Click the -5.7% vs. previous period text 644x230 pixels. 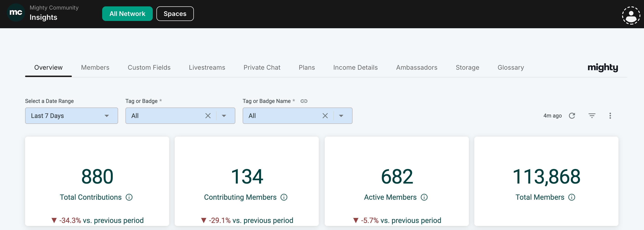[397, 220]
